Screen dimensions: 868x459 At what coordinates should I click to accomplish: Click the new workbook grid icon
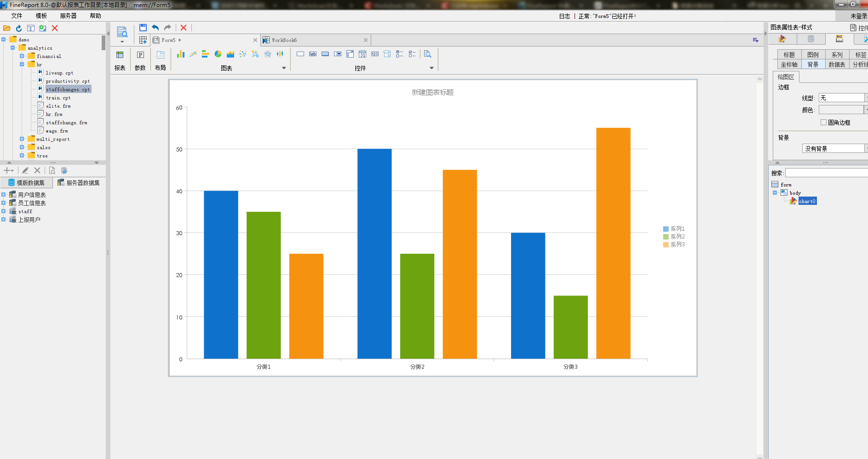(143, 40)
